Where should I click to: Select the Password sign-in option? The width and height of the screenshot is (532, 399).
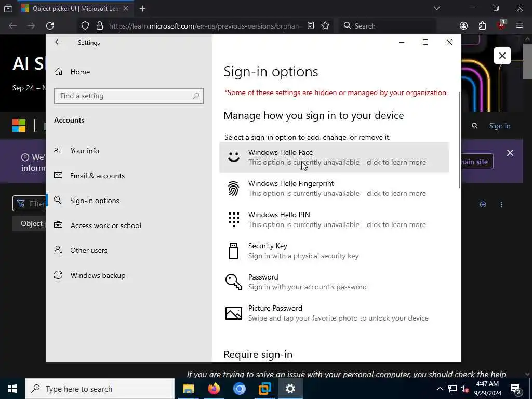click(334, 282)
